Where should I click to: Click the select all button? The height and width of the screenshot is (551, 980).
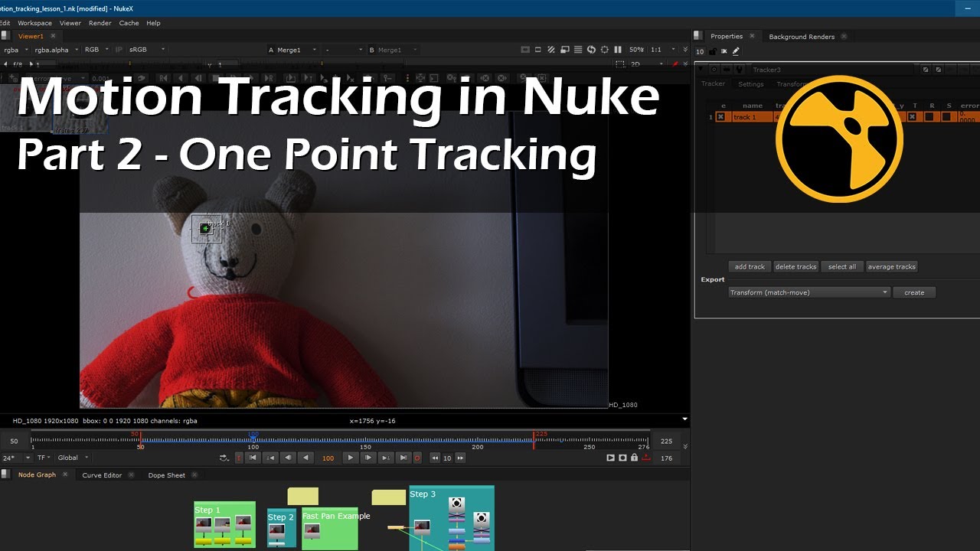point(842,267)
